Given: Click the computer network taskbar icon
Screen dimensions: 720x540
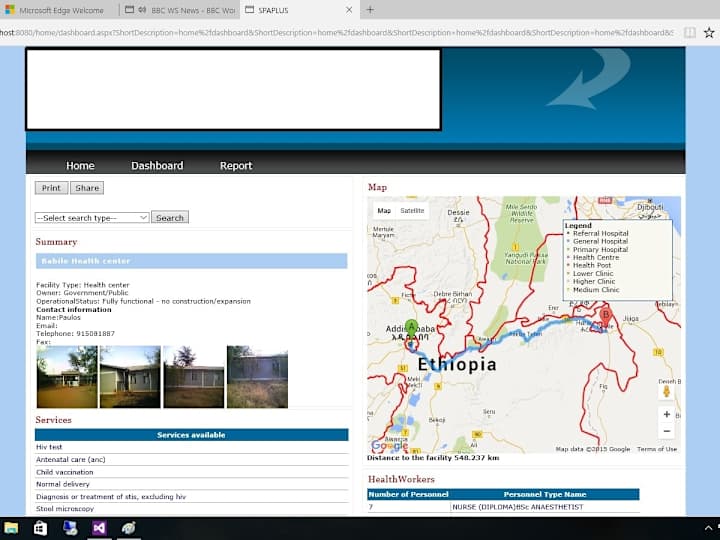Looking at the screenshot, I should click(x=70, y=528).
